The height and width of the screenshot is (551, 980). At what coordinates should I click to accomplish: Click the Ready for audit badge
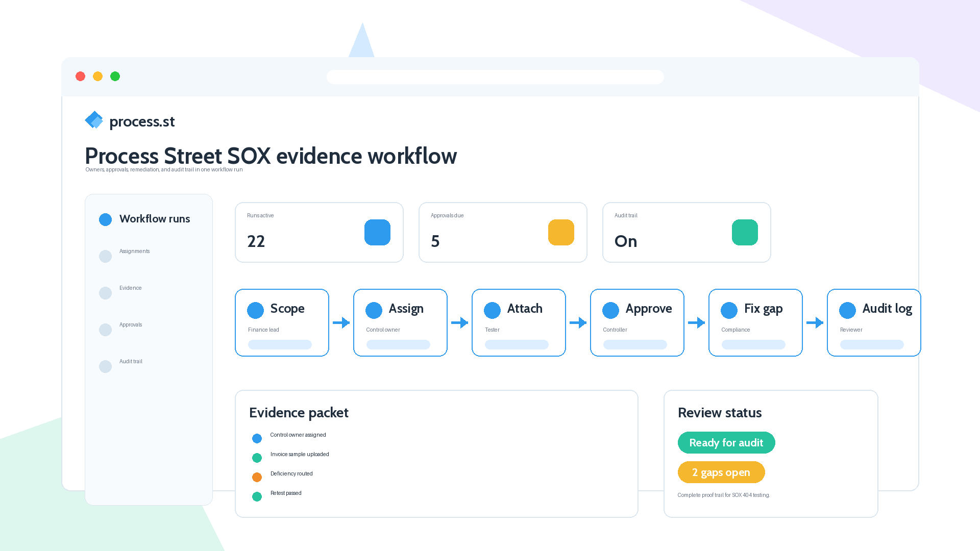click(x=726, y=442)
